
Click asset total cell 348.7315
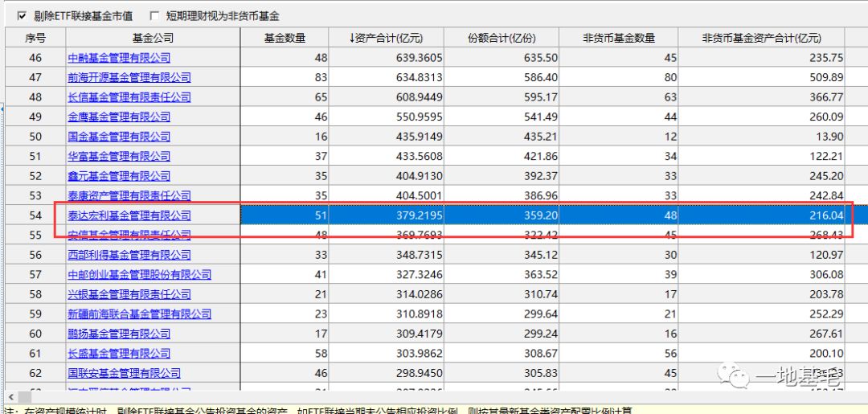point(387,255)
